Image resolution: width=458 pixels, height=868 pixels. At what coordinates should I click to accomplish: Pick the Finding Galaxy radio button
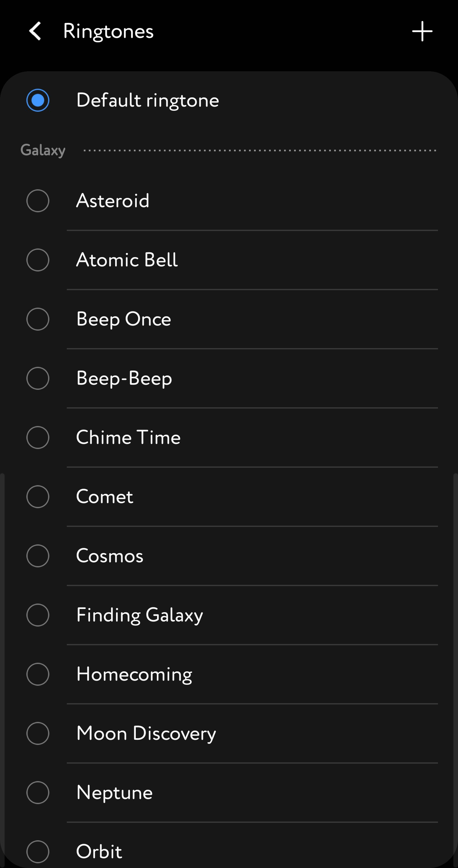click(x=38, y=615)
